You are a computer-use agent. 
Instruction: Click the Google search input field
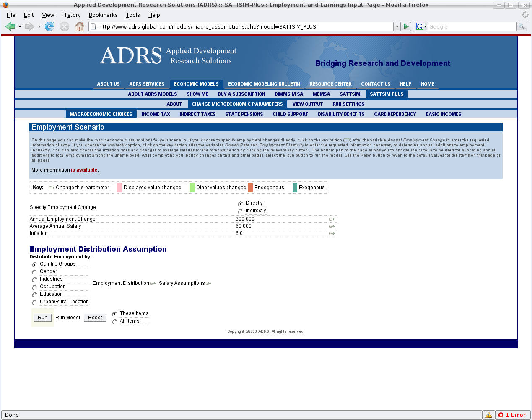click(472, 26)
